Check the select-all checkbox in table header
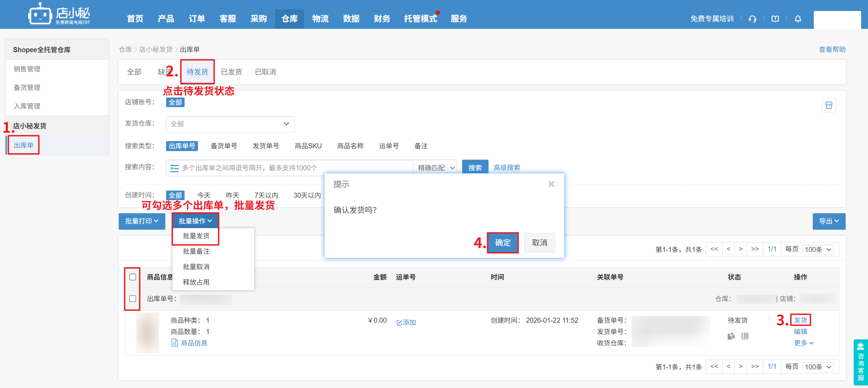868x388 pixels. tap(133, 277)
